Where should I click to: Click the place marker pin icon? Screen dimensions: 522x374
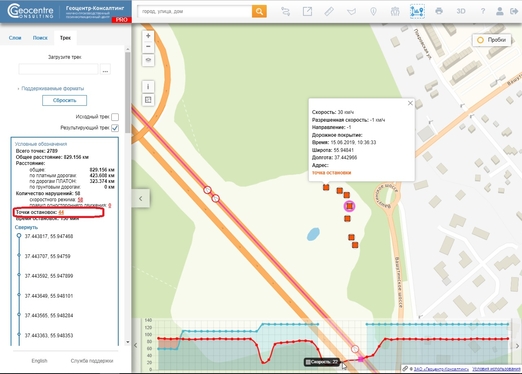tap(373, 11)
